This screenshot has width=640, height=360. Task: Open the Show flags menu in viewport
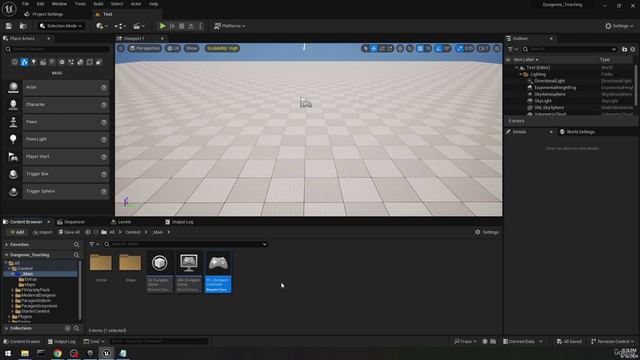click(191, 48)
